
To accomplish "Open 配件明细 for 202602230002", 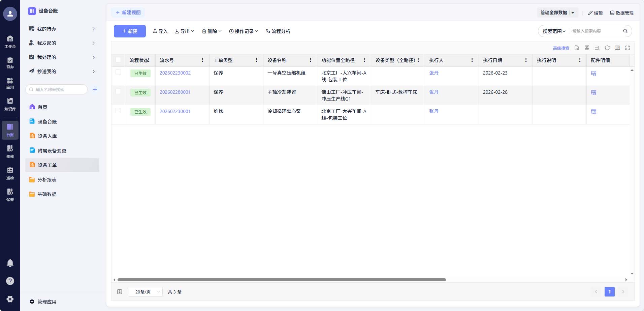I will [x=594, y=73].
